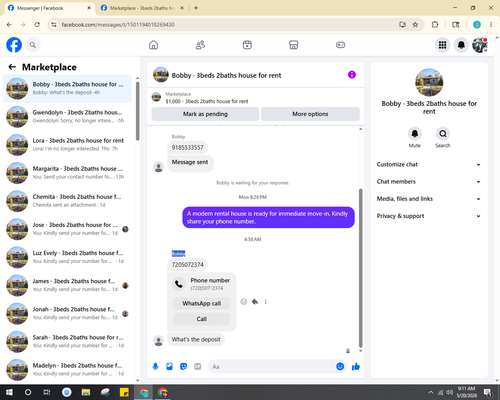Open the Luz Evely conversation
500x400 pixels.
(67, 257)
